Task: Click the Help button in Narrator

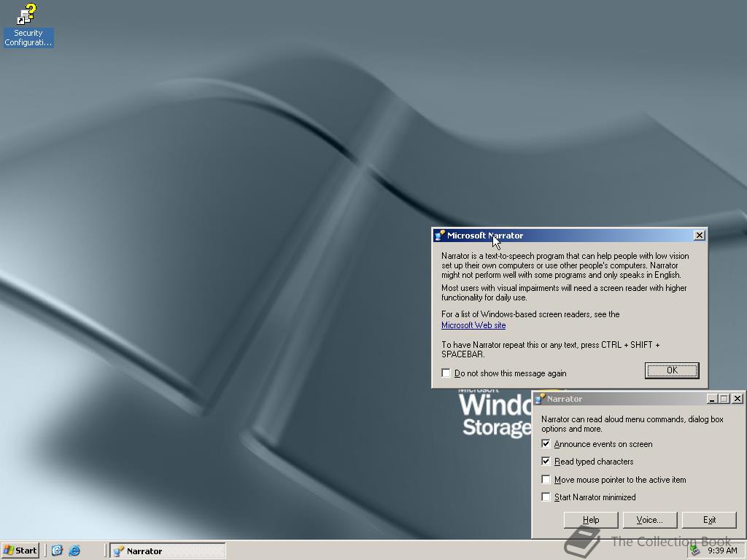Action: point(591,520)
